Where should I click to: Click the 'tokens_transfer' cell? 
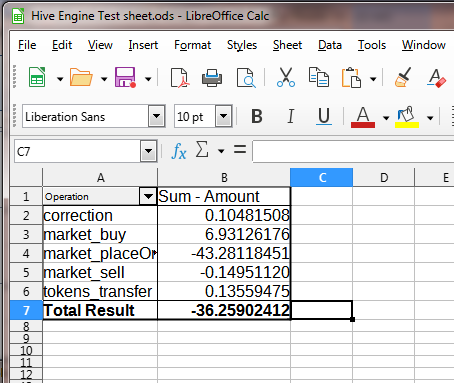(100, 291)
